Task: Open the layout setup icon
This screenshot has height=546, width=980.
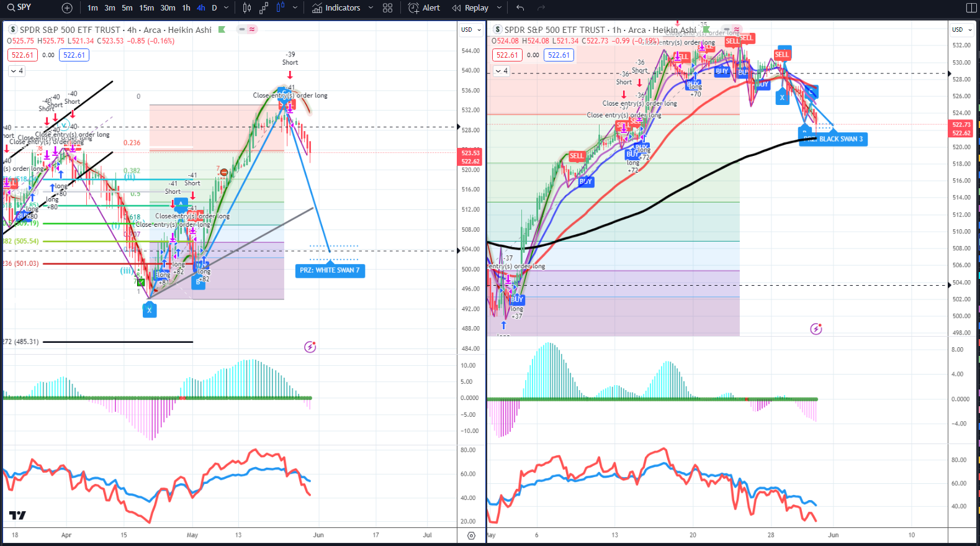Action: click(x=971, y=8)
